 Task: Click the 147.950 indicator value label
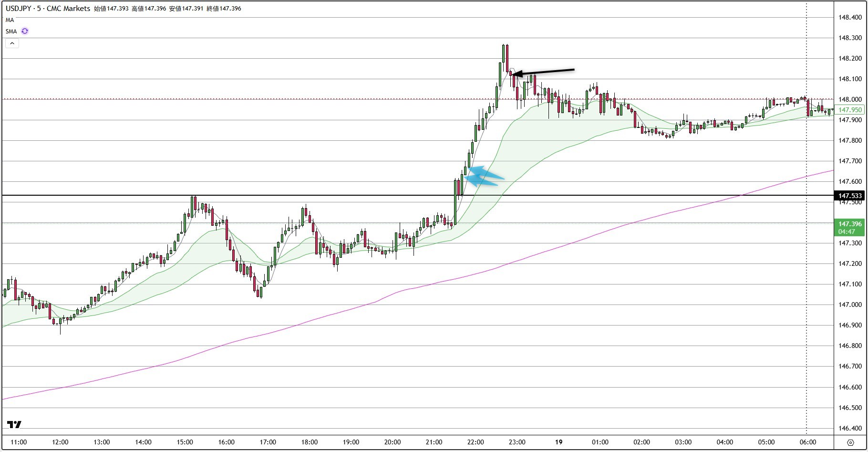(x=850, y=110)
